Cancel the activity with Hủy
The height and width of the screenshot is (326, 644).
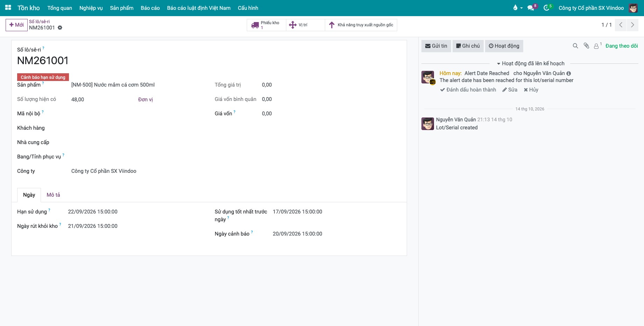tap(531, 90)
